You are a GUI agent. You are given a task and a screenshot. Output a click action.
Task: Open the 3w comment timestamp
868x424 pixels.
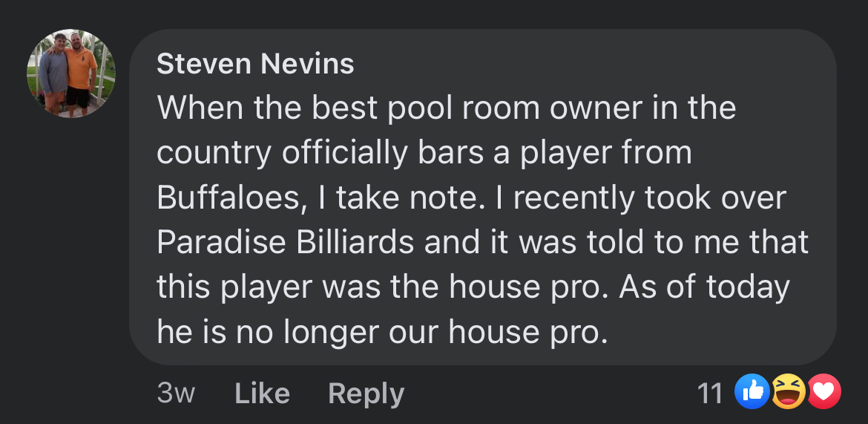176,393
